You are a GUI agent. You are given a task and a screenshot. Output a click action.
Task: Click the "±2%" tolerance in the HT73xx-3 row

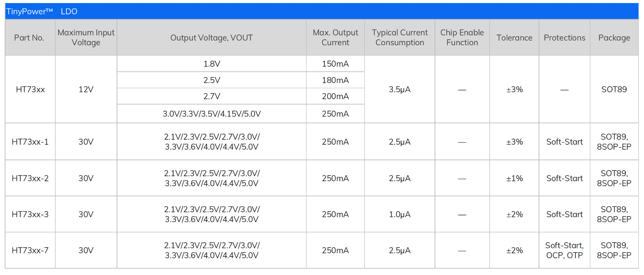pos(515,214)
